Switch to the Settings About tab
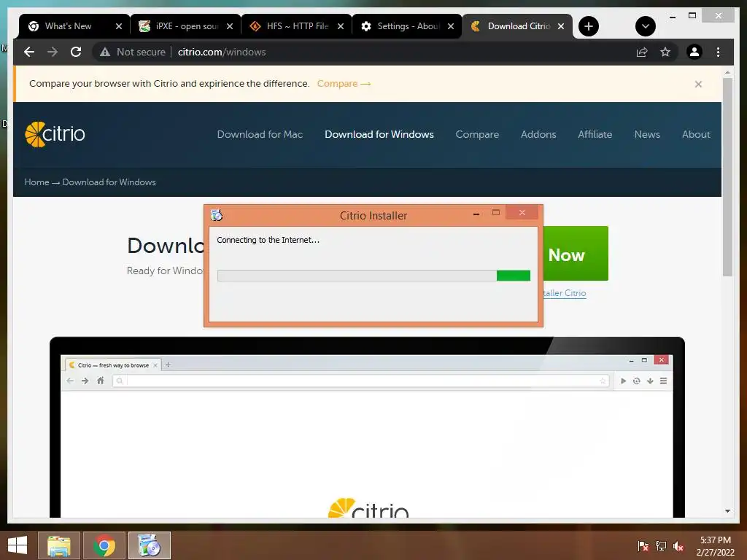 pyautogui.click(x=407, y=26)
